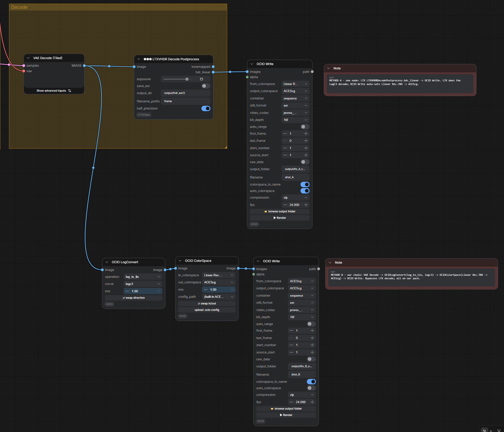Click the swap in/out button
The width and height of the screenshot is (504, 432).
point(207,303)
